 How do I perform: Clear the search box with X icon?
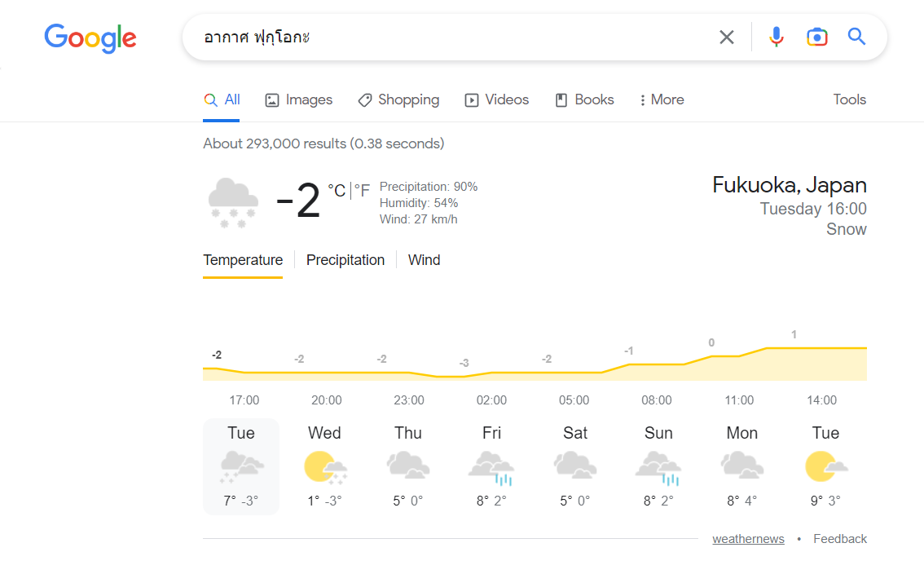727,38
